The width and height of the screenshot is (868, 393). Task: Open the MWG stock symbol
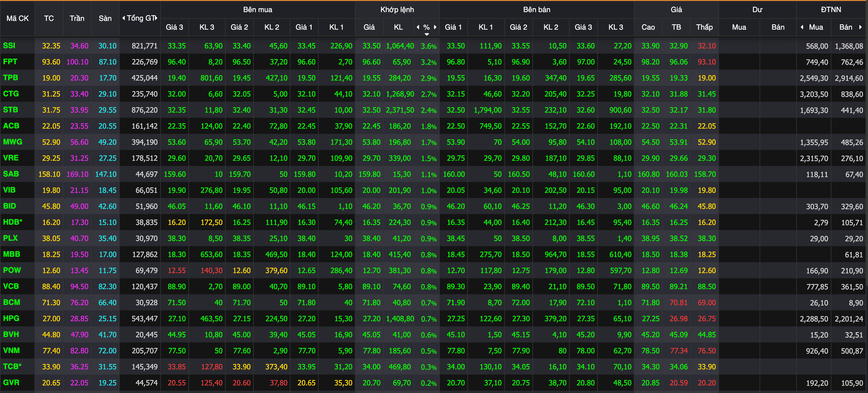coord(13,142)
